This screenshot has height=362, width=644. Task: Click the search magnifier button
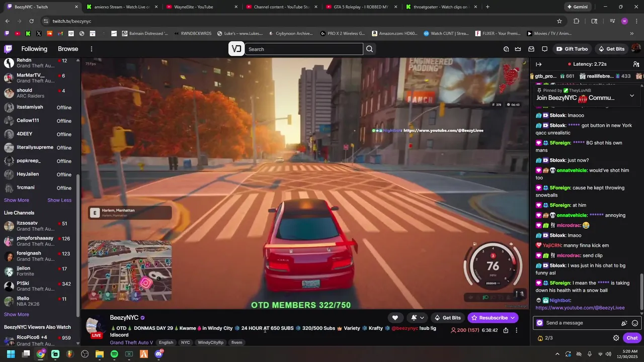[x=370, y=49]
